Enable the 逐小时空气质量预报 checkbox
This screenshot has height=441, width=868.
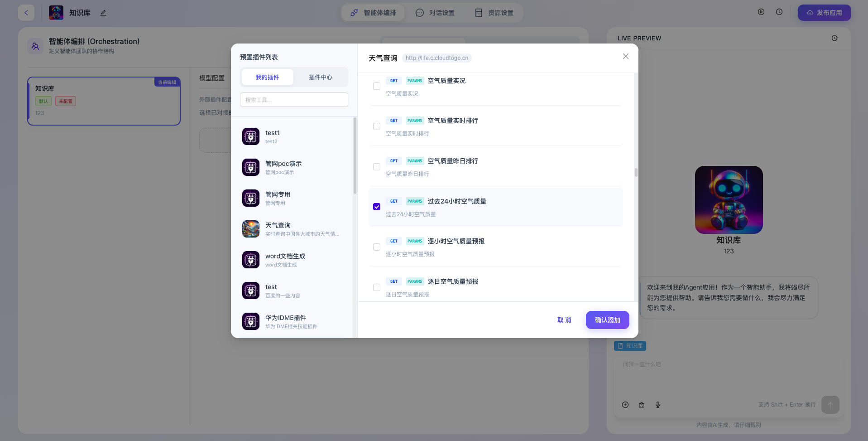click(377, 247)
